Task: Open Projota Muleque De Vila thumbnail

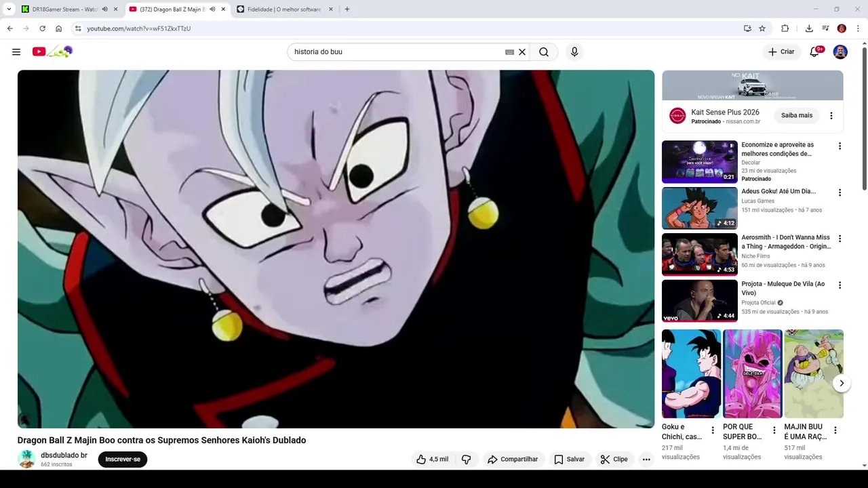Action: tap(700, 301)
